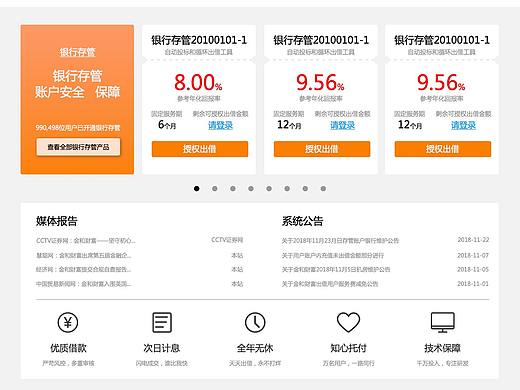
Task: Click the underlined 银行存管 link in the orange panel
Action: pos(77,52)
